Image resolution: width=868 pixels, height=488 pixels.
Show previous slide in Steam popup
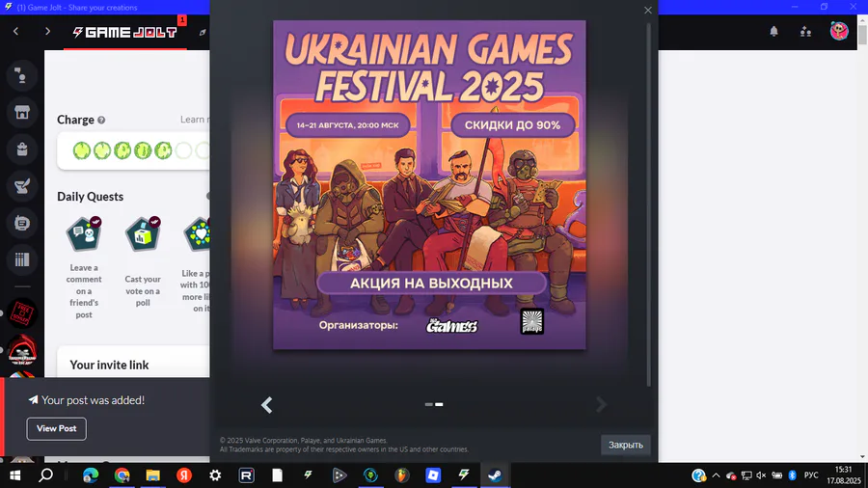coord(267,405)
